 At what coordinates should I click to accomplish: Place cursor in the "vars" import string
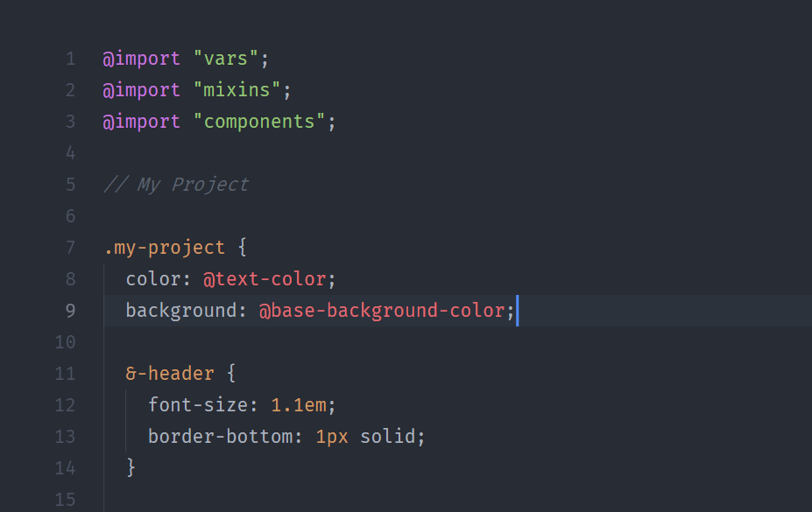point(226,59)
